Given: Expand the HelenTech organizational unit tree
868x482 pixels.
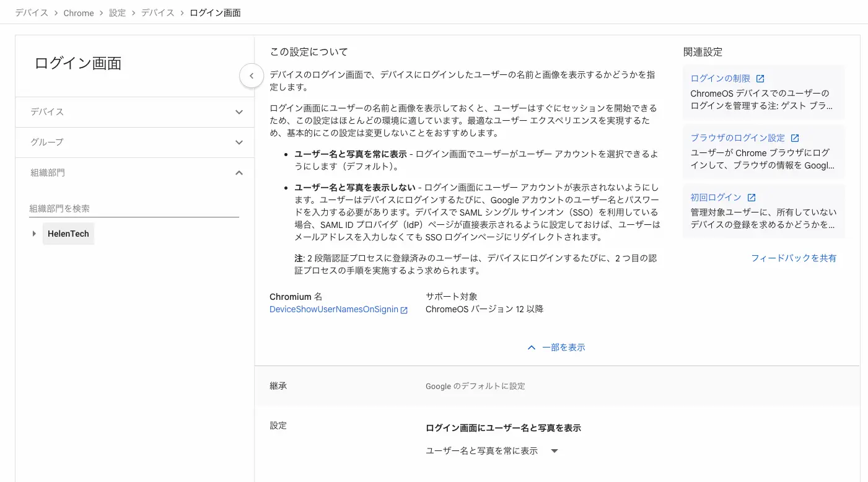Looking at the screenshot, I should coord(34,234).
